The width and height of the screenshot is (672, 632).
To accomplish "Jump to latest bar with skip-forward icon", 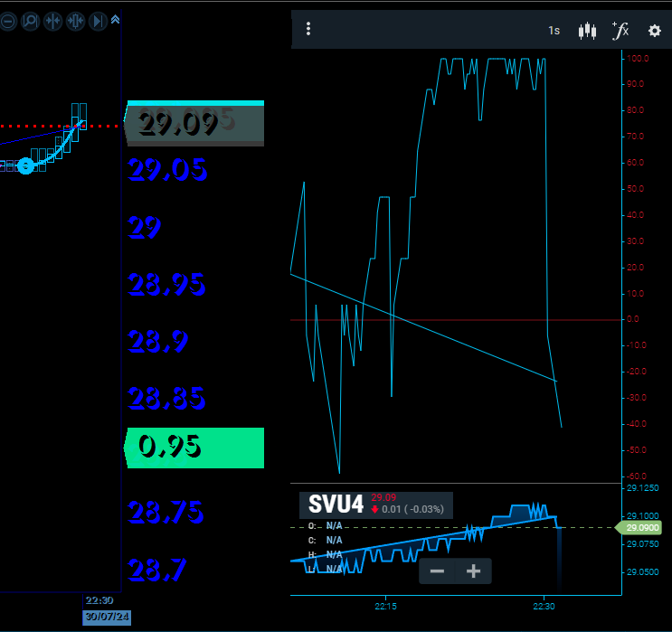I will click(98, 21).
